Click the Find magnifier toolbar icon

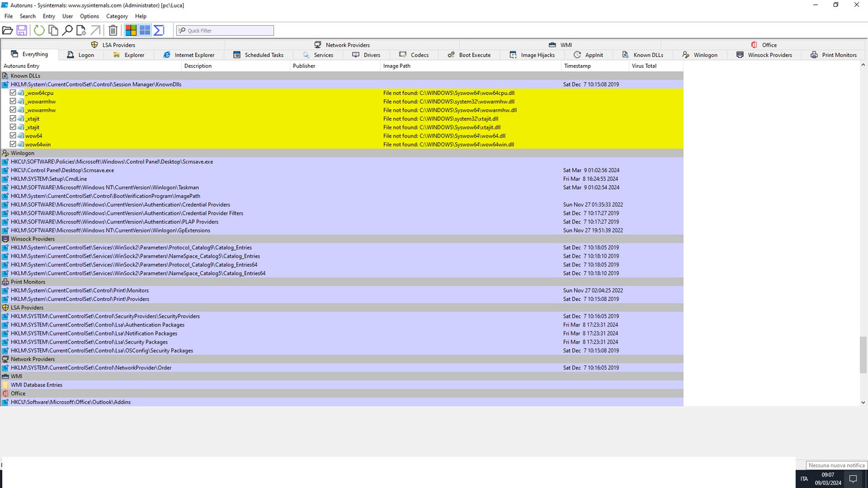(67, 30)
